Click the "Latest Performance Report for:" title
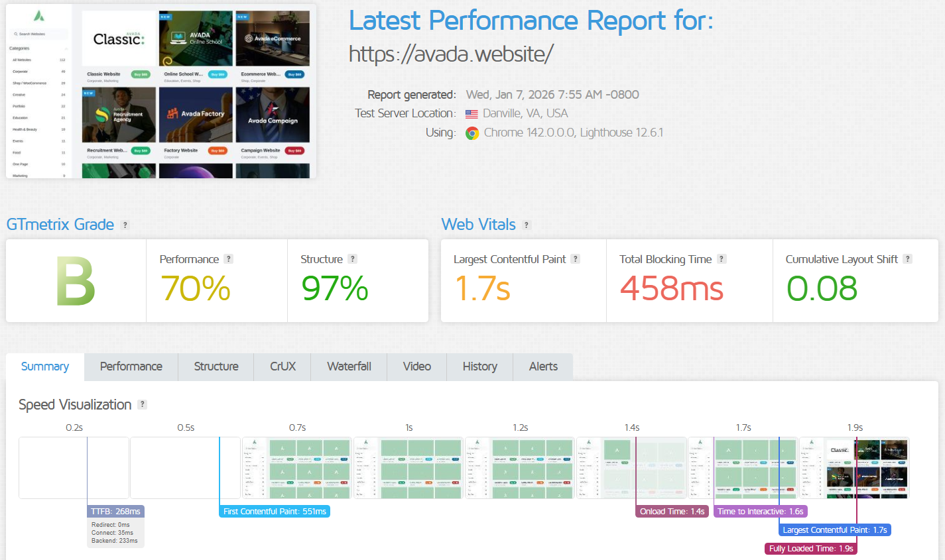The height and width of the screenshot is (560, 945). [531, 21]
